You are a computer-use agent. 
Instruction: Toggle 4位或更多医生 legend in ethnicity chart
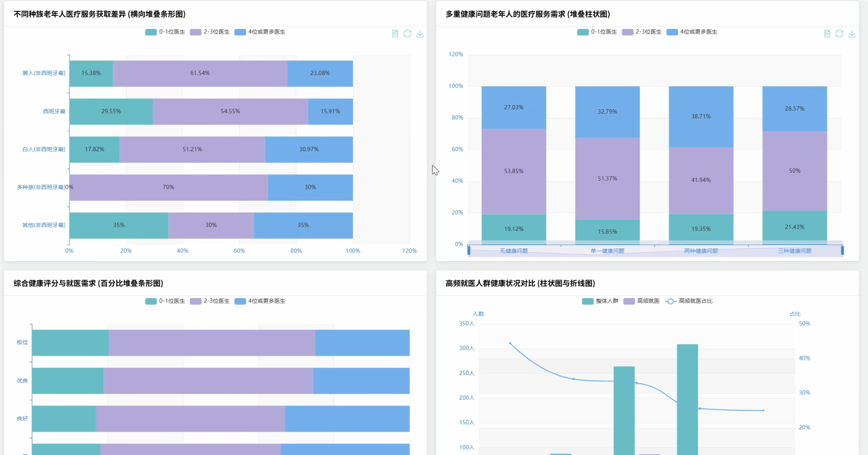pos(260,32)
